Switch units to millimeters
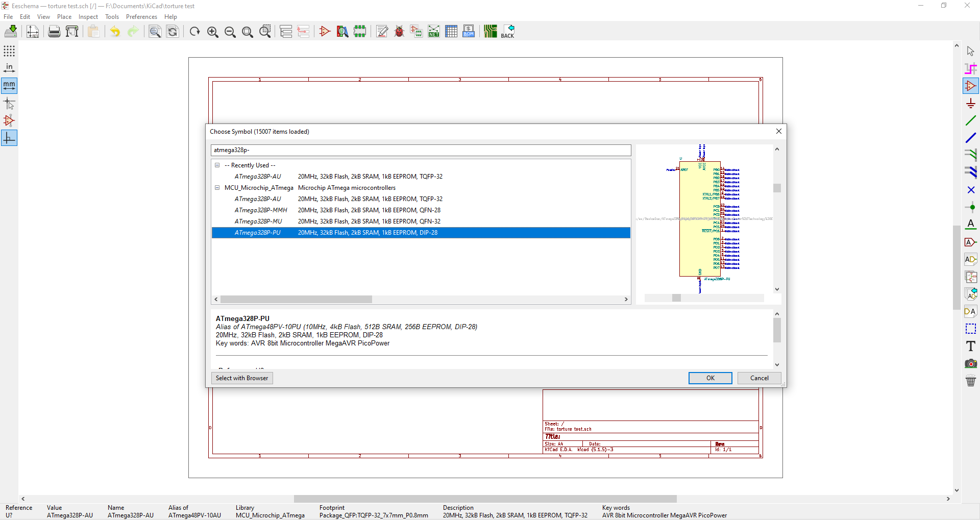The image size is (980, 520). pos(9,86)
